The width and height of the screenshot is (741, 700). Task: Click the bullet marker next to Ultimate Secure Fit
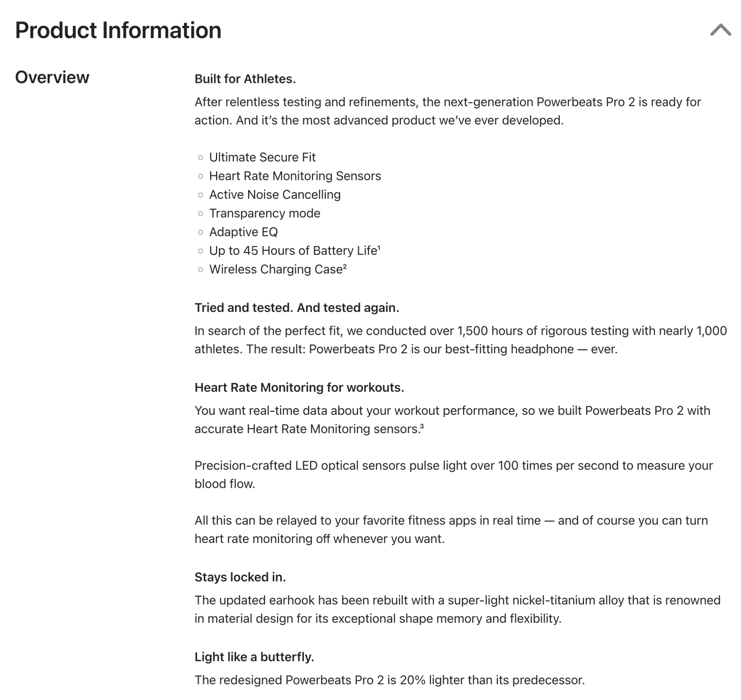coord(200,157)
